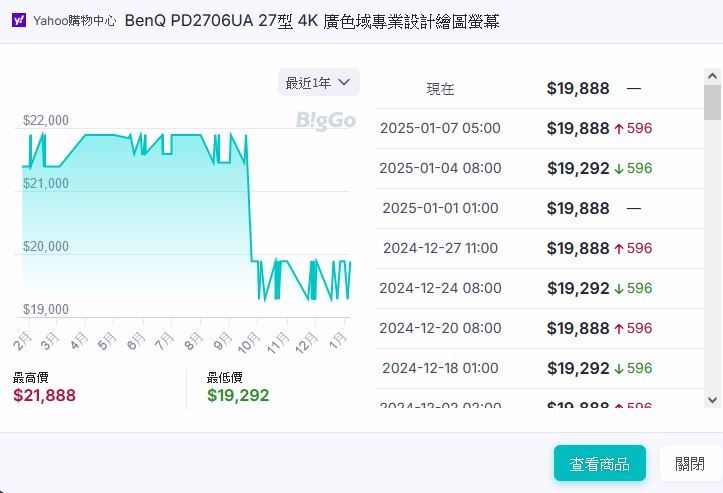Click the 10月 marker on chart axis
The height and width of the screenshot is (493, 723).
click(x=249, y=343)
